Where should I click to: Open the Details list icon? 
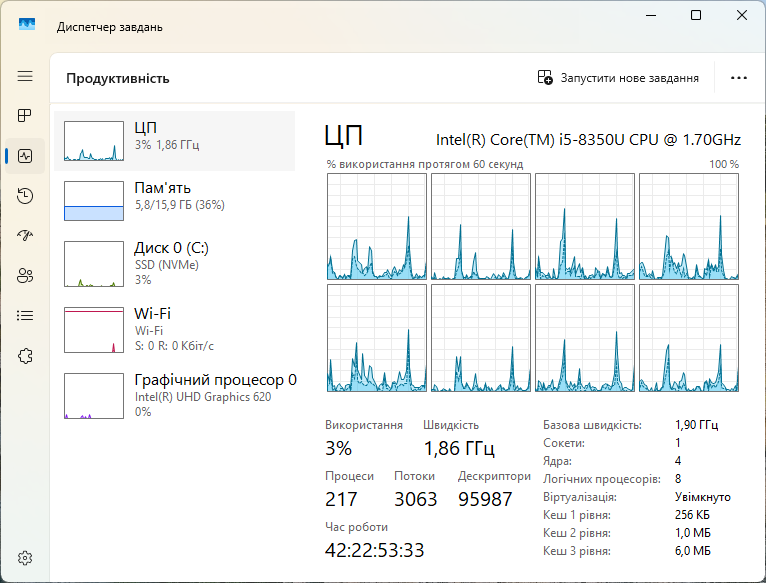[x=25, y=316]
